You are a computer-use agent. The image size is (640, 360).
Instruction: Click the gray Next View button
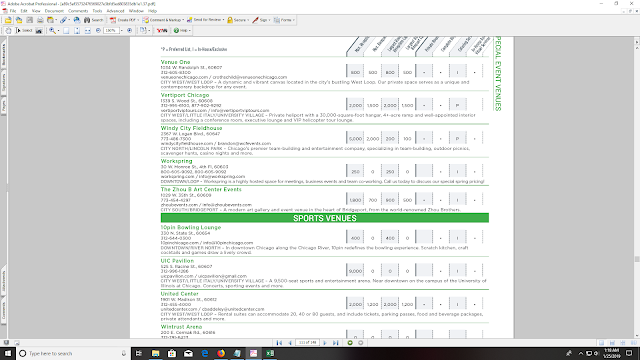click(x=360, y=343)
